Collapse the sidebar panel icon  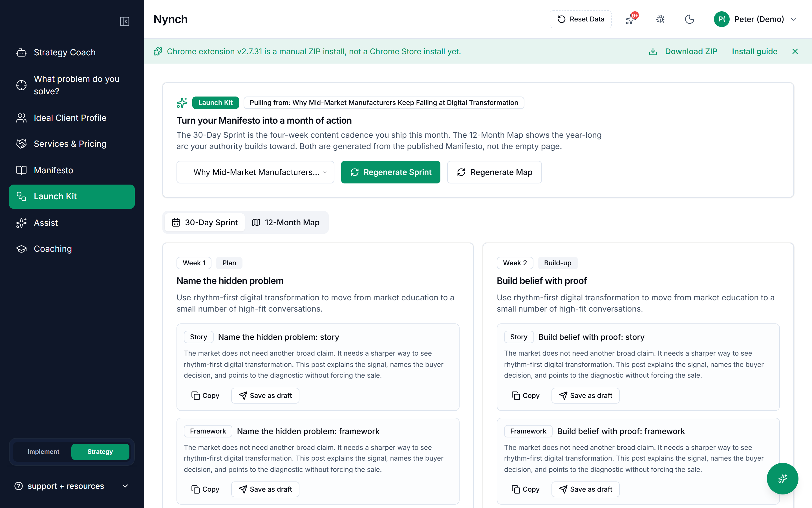pyautogui.click(x=125, y=21)
